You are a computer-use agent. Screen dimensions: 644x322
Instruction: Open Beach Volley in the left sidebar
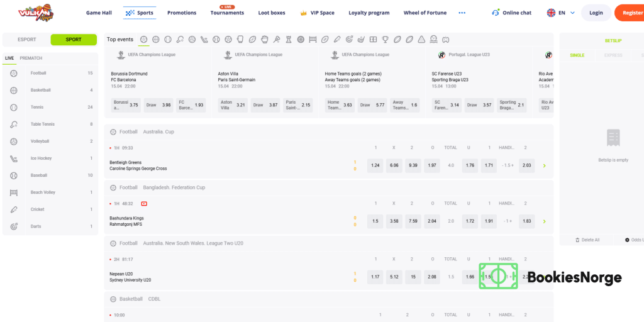pos(50,192)
